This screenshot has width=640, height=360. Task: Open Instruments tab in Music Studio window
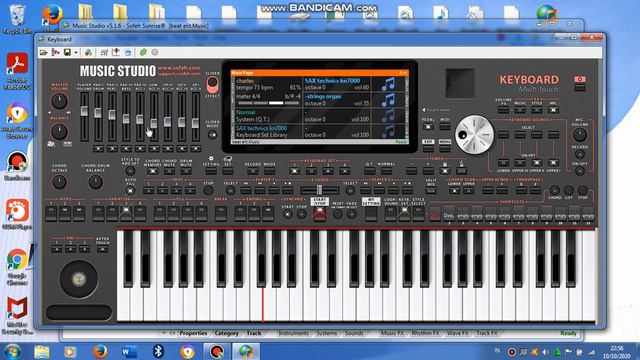pyautogui.click(x=293, y=333)
